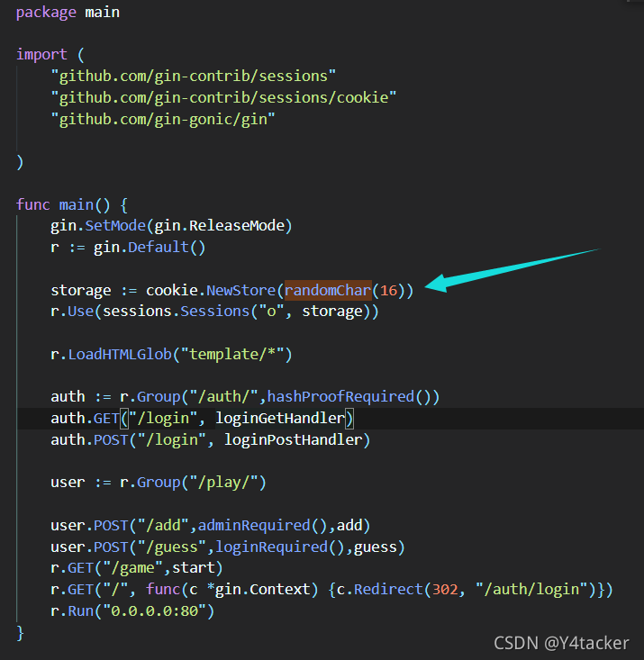Click the "/add" route string
The width and height of the screenshot is (644, 660).
[163, 526]
